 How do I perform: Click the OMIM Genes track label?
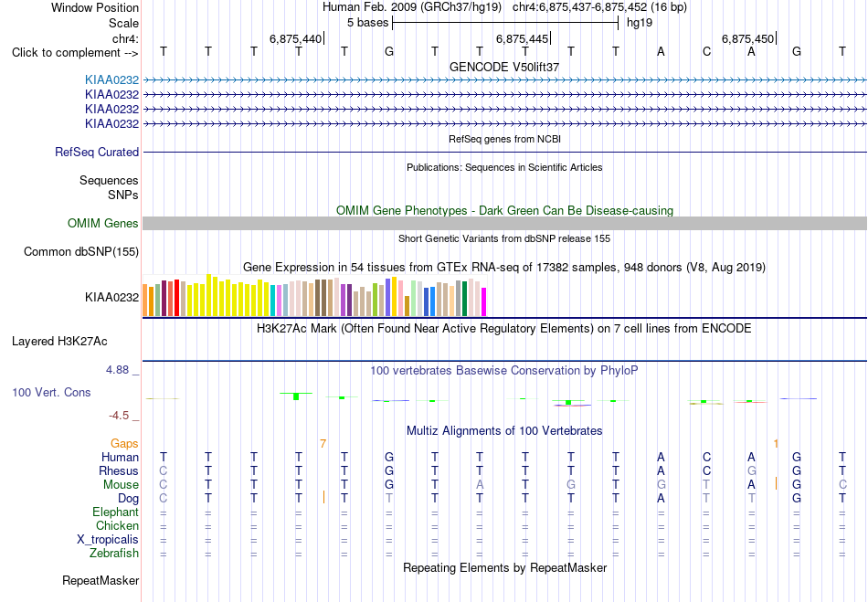(103, 224)
